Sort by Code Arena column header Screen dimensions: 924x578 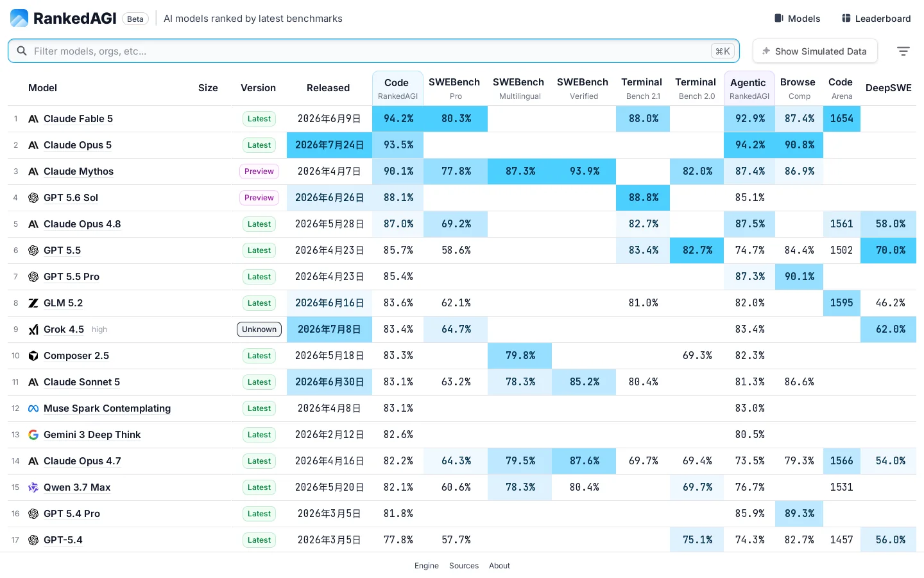tap(841, 89)
